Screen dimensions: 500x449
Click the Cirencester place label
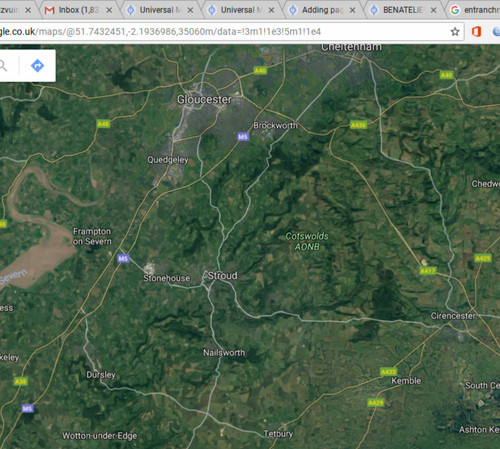(453, 316)
